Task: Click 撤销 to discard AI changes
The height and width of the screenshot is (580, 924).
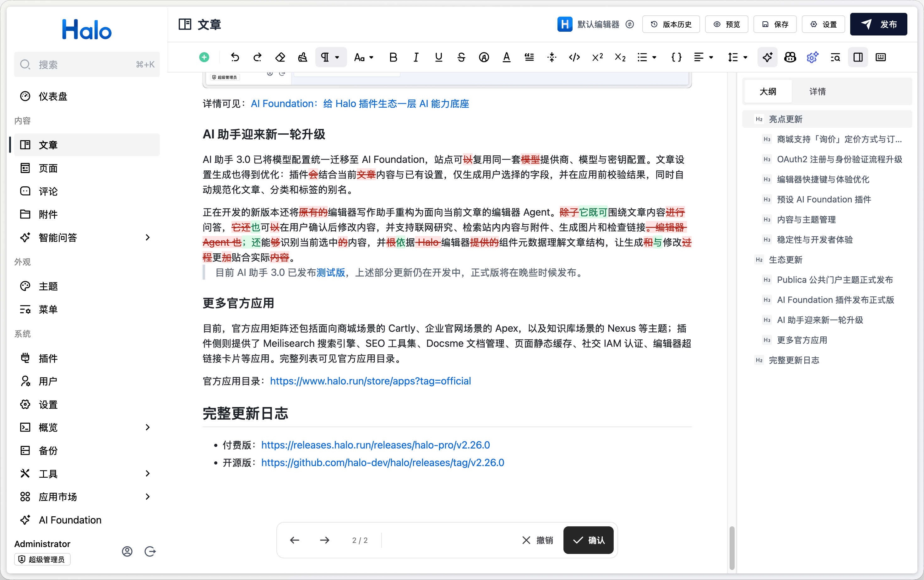Action: pos(538,540)
